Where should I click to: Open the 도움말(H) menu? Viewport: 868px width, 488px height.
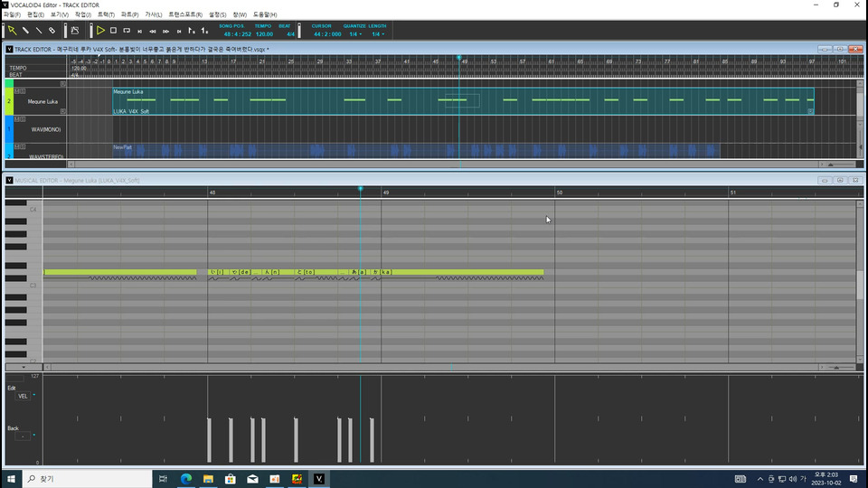click(265, 15)
